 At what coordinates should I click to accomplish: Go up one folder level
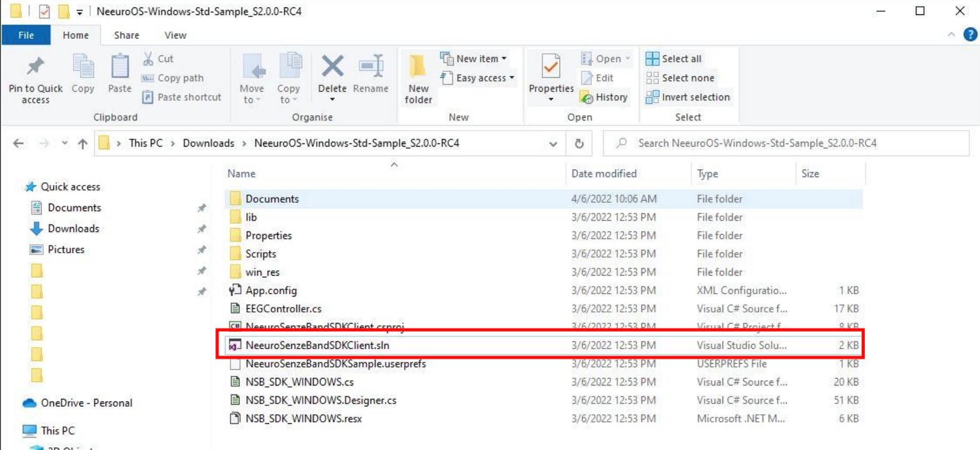coord(82,143)
